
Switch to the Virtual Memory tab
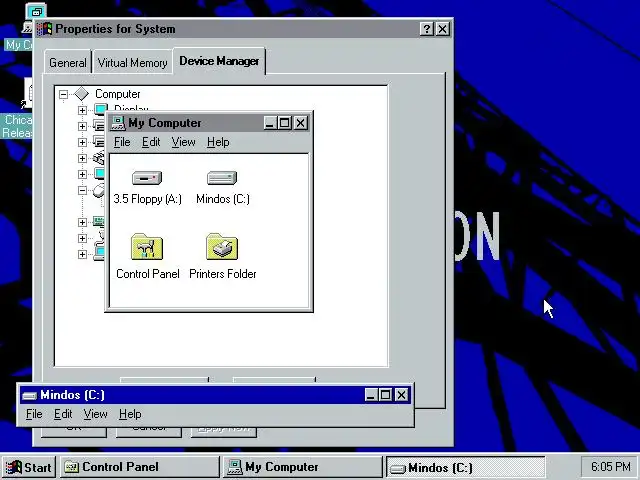click(133, 63)
